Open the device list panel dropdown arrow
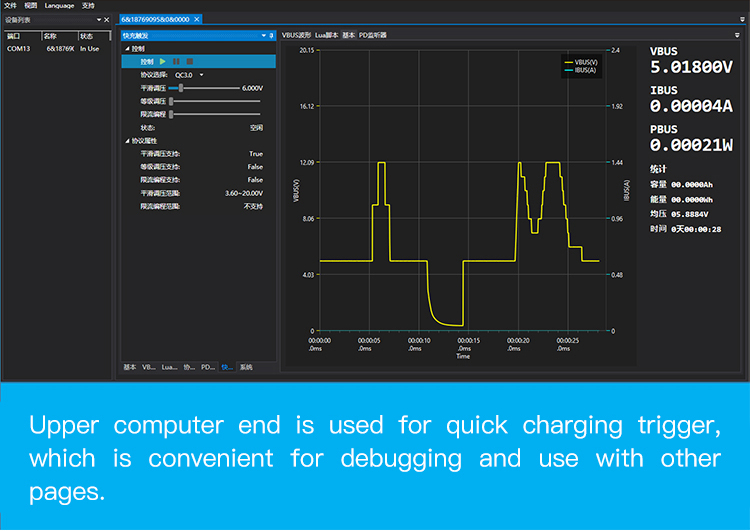 click(x=97, y=19)
